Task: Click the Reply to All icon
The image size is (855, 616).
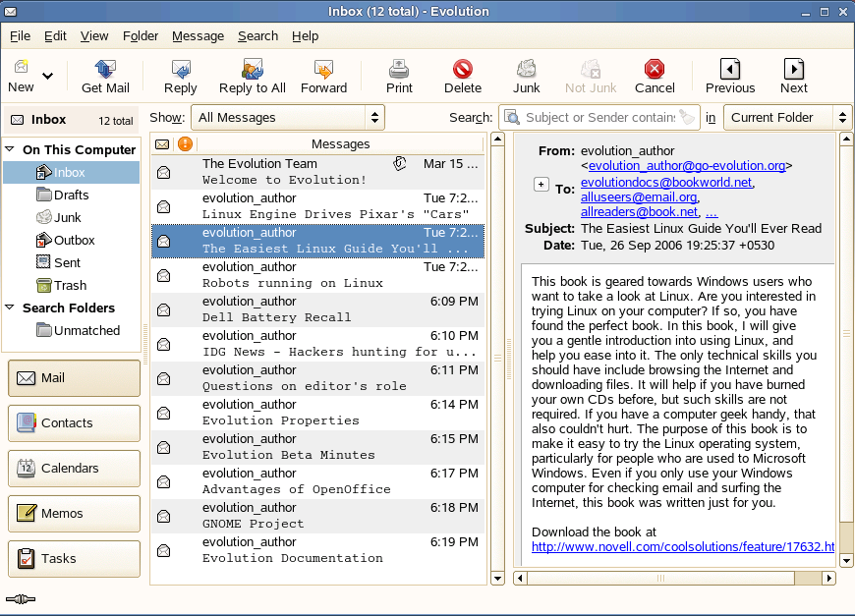Action: click(253, 76)
